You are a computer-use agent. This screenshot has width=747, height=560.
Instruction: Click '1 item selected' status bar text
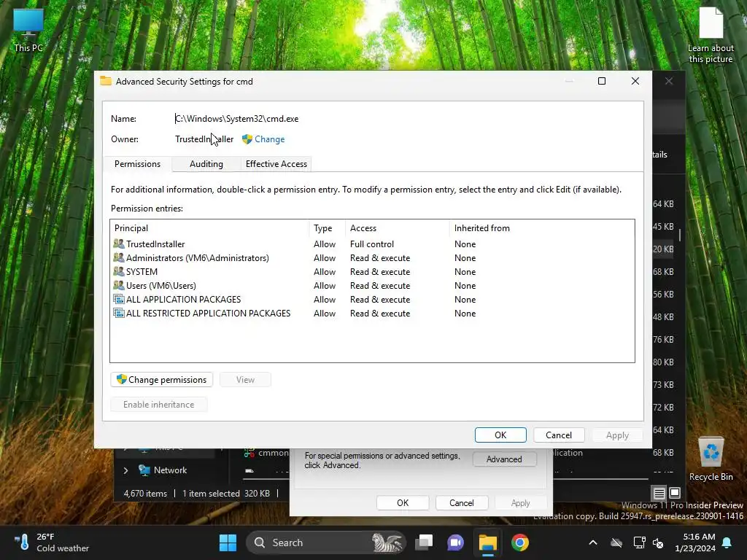click(211, 494)
